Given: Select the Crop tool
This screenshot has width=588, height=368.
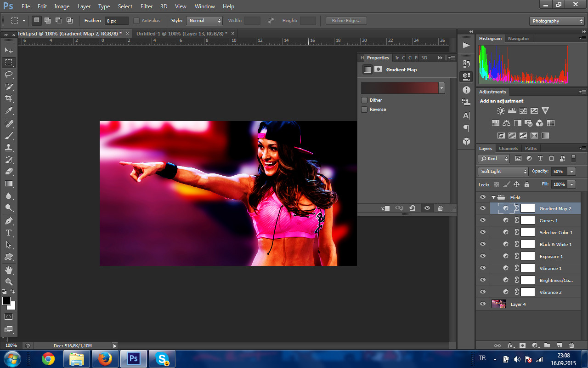Looking at the screenshot, I should coord(9,98).
